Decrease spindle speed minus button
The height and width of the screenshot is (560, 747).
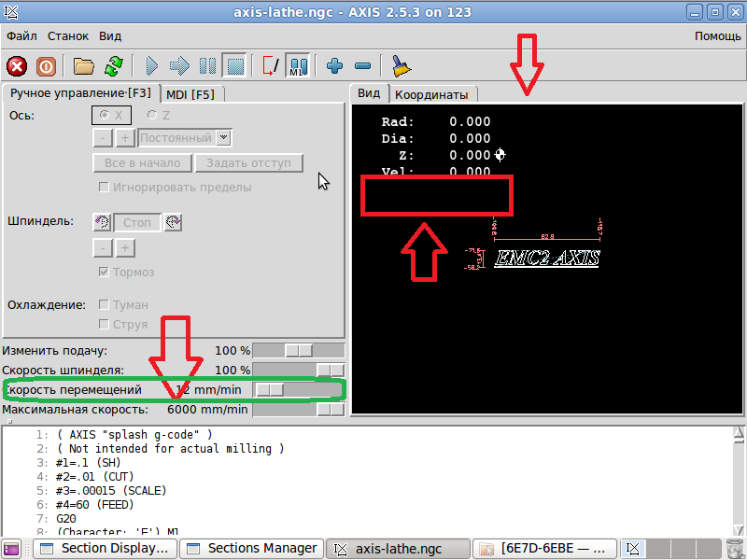point(103,248)
